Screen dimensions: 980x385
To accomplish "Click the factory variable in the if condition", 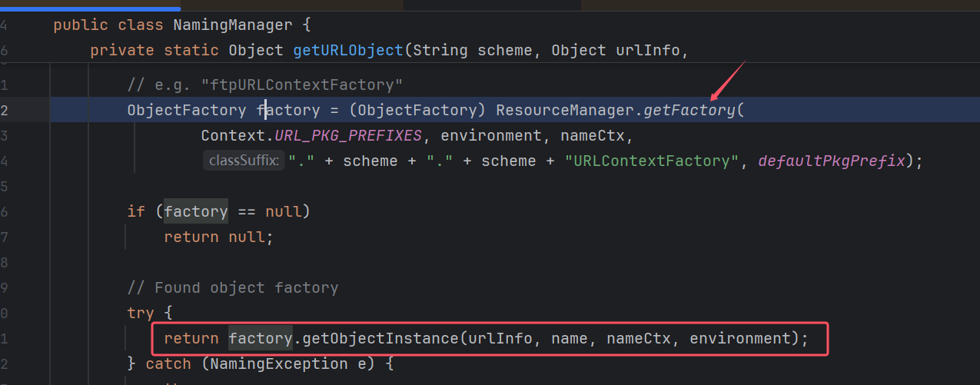I will click(195, 211).
